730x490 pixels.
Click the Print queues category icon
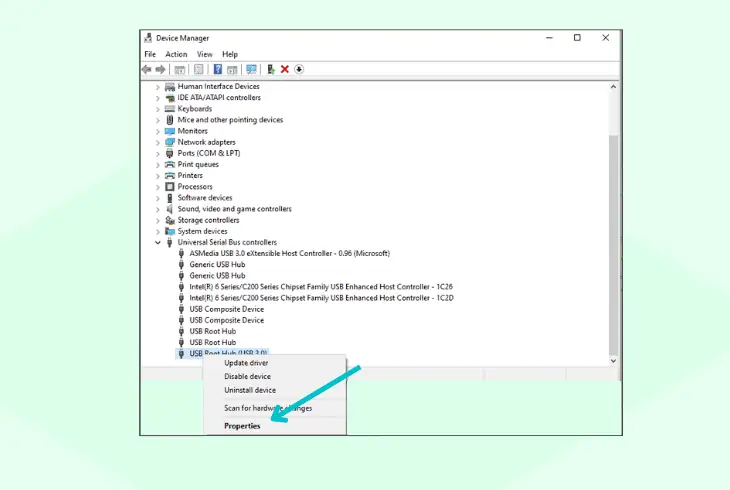pyautogui.click(x=170, y=164)
